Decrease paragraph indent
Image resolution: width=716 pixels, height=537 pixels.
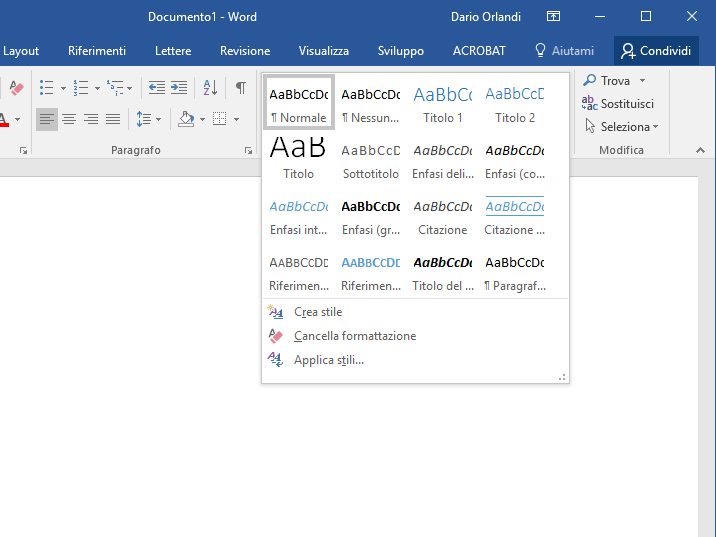pyautogui.click(x=156, y=88)
